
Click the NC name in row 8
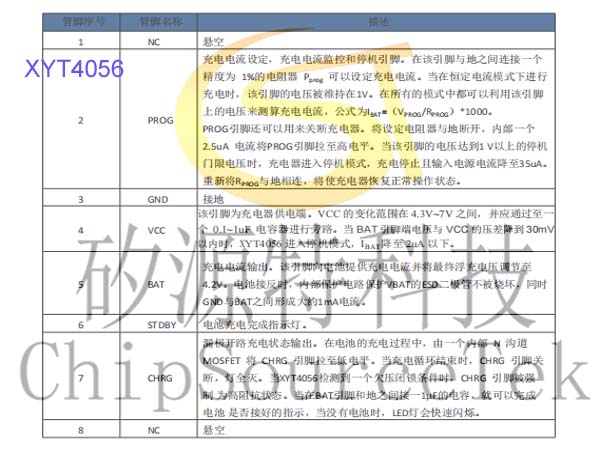coord(153,430)
